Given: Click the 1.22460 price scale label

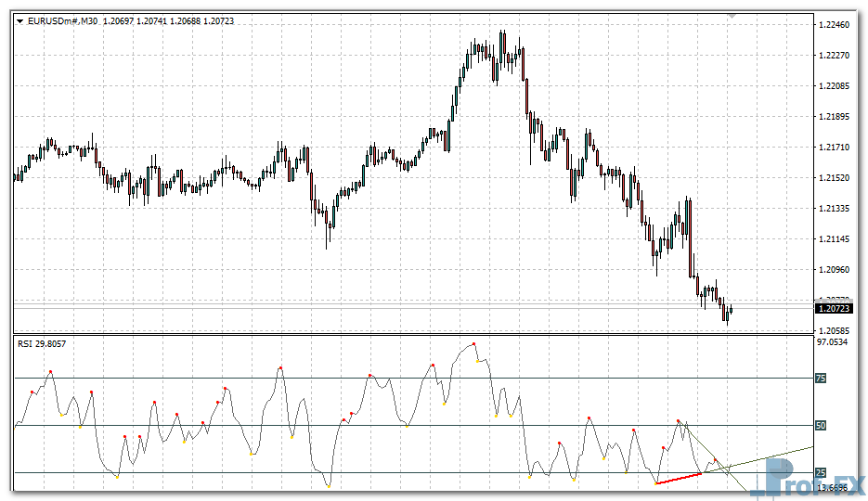Looking at the screenshot, I should pyautogui.click(x=833, y=25).
